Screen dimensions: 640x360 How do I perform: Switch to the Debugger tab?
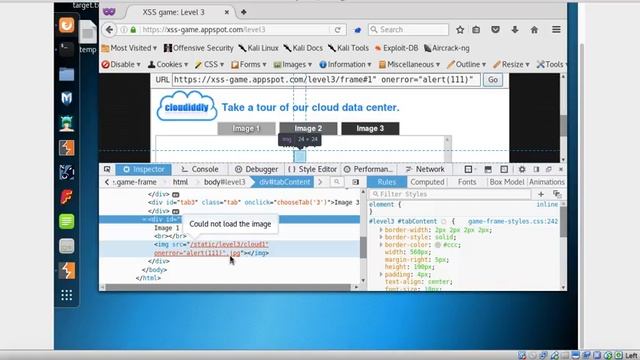(256, 169)
